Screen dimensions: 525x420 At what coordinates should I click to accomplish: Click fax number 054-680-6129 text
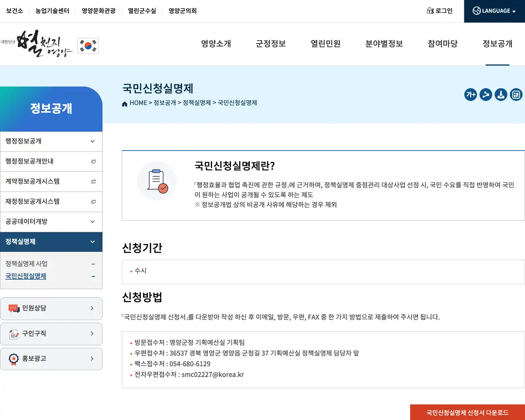point(190,364)
